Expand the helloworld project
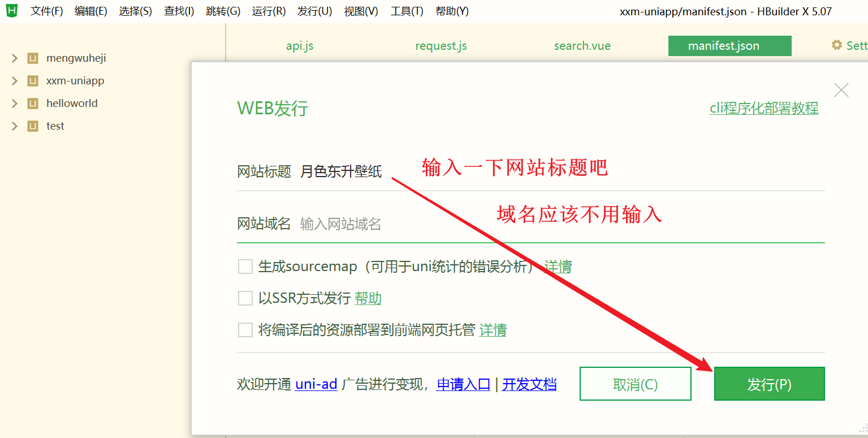The width and height of the screenshot is (868, 438). tap(15, 104)
